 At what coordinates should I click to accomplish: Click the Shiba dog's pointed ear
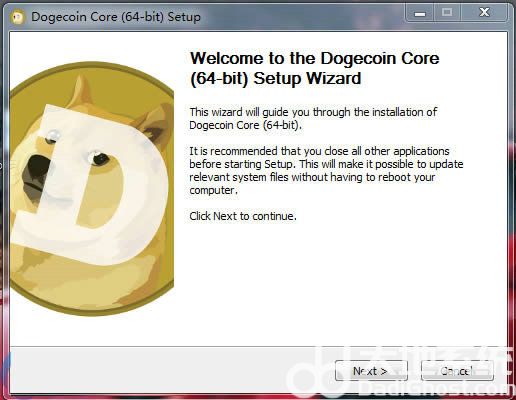point(81,91)
